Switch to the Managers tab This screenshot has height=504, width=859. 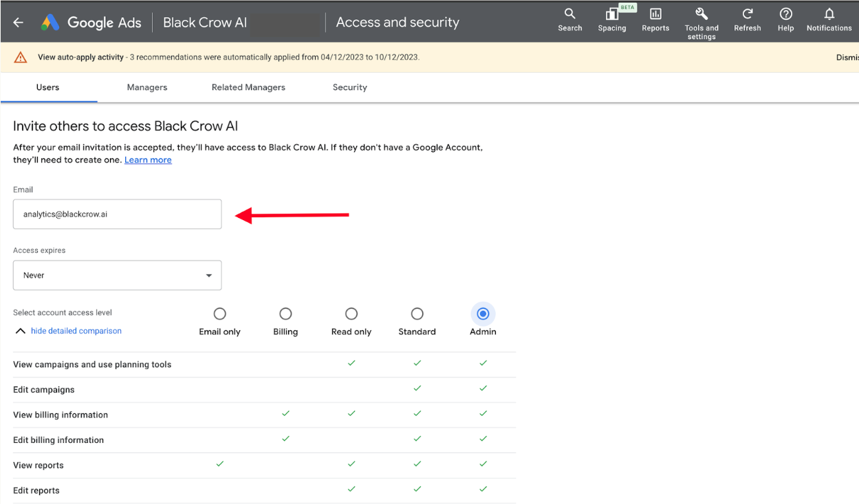147,87
